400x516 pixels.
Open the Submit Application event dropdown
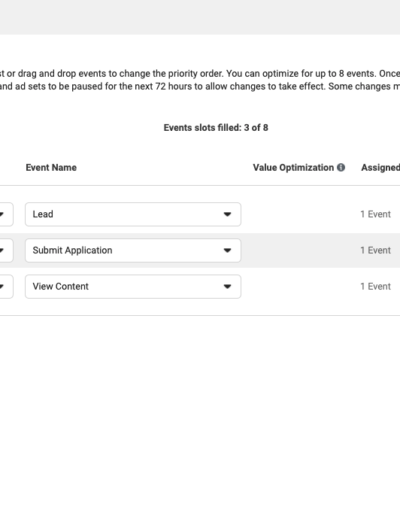(133, 250)
